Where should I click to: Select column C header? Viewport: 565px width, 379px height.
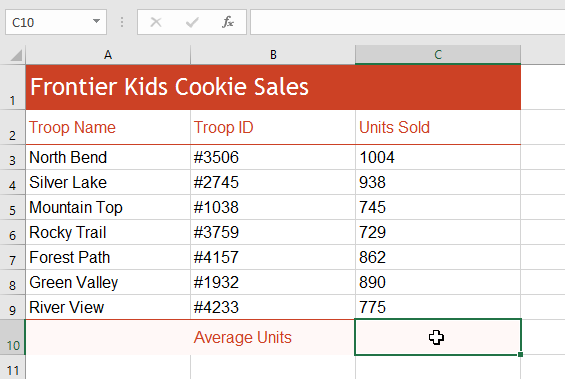pyautogui.click(x=438, y=55)
